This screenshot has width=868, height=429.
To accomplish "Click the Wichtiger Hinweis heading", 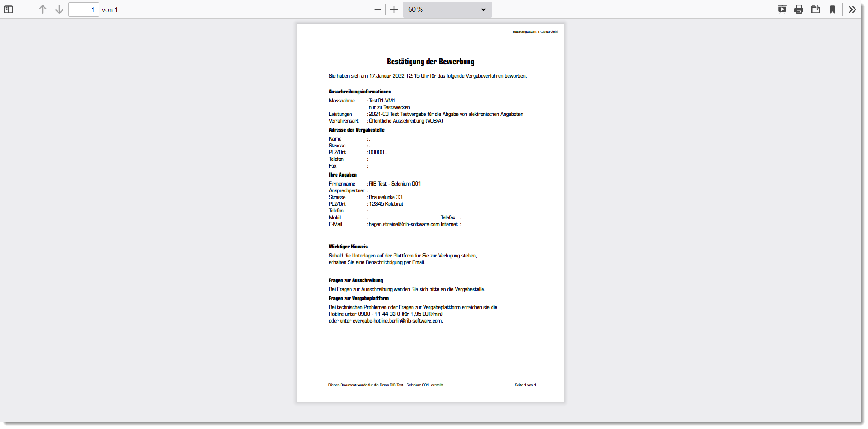I will tap(348, 247).
